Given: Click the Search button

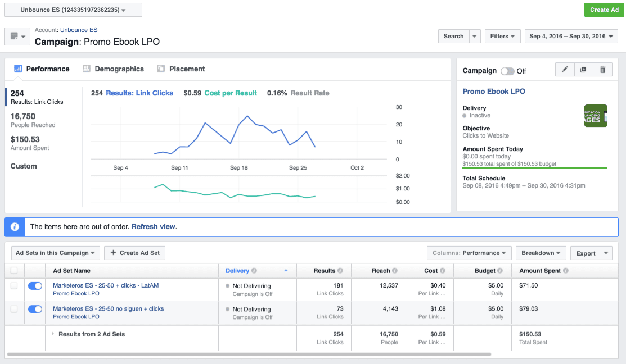Looking at the screenshot, I should pos(453,37).
